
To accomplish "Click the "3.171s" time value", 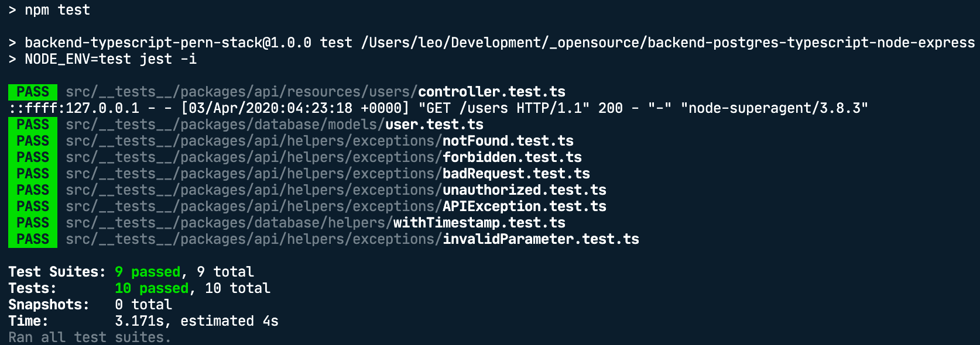I will pyautogui.click(x=139, y=321).
